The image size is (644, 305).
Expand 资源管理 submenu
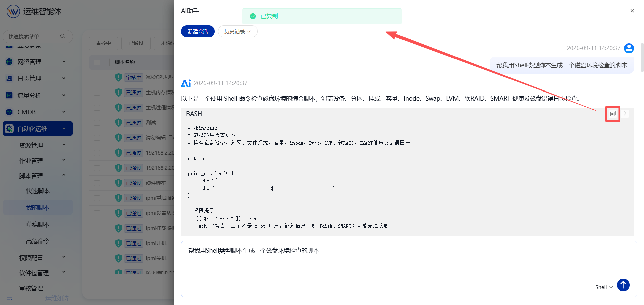[x=38, y=145]
